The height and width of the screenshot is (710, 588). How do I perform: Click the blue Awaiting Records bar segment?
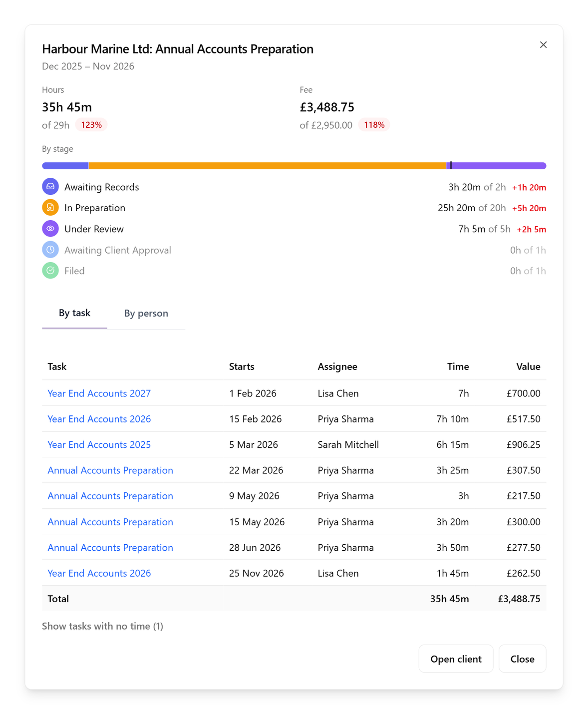65,166
